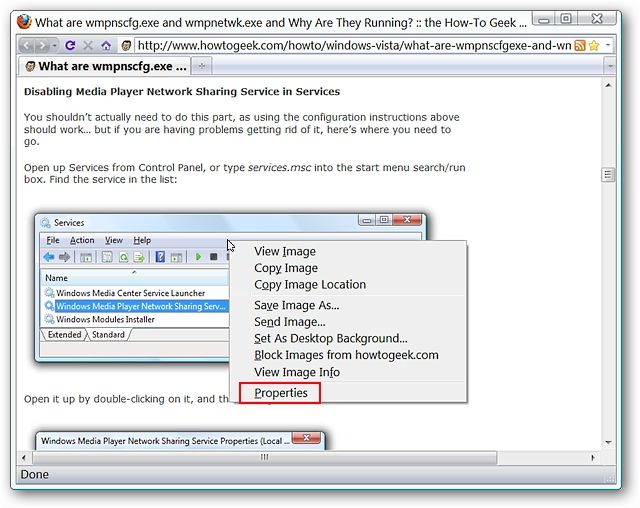Switch to Standard tab in Services image

[108, 335]
